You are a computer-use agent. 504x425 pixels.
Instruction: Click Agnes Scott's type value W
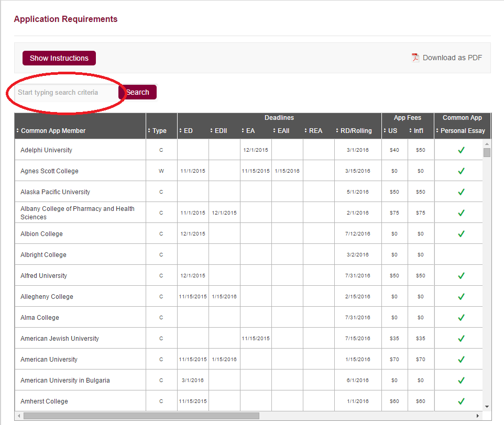coord(161,171)
